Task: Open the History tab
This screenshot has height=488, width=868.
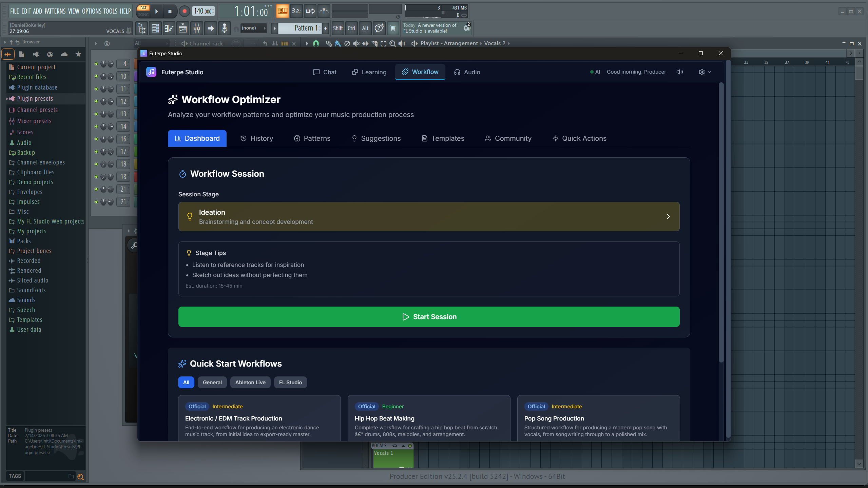Action: pos(257,138)
